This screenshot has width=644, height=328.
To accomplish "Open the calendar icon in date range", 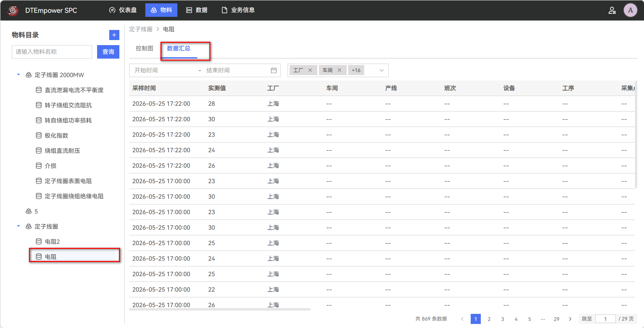I will (273, 70).
